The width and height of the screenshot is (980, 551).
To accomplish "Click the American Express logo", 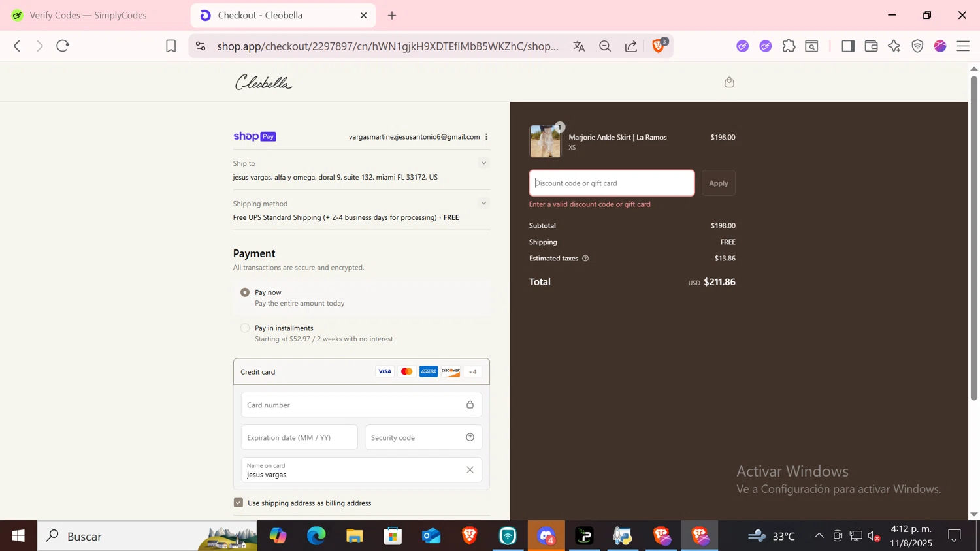I will [x=429, y=371].
